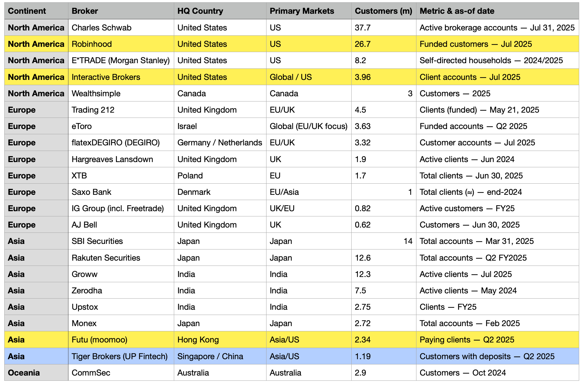The image size is (588, 387).
Task: Click the Rakuten Securities cell
Action: [121, 258]
